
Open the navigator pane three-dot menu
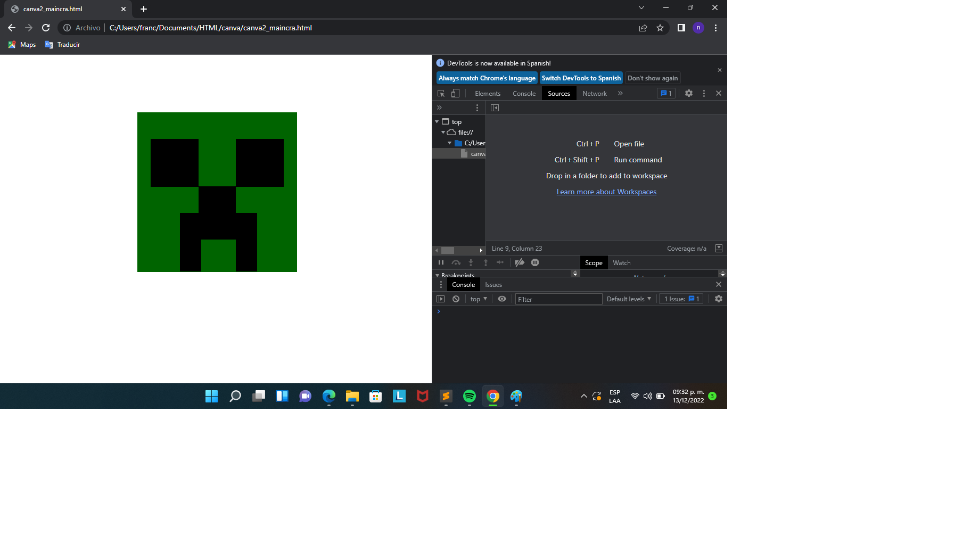point(477,108)
